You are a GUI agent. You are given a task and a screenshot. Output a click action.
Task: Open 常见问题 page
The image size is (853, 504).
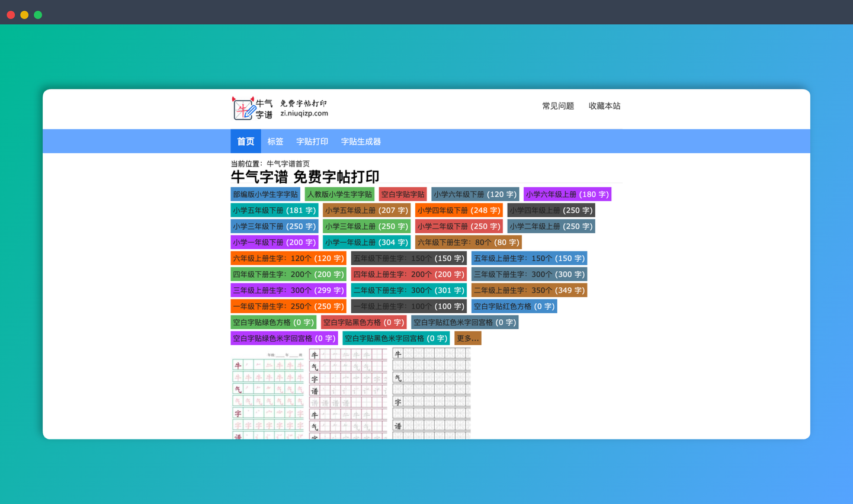click(x=557, y=106)
